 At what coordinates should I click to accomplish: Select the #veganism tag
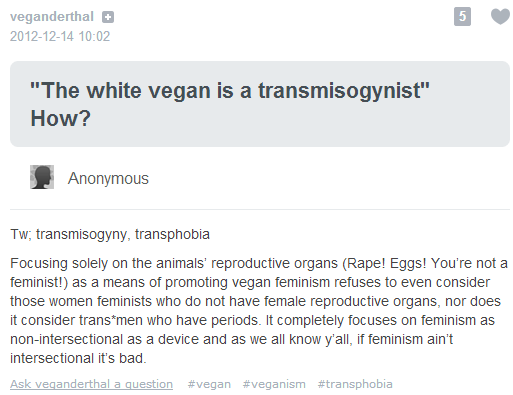pyautogui.click(x=274, y=384)
